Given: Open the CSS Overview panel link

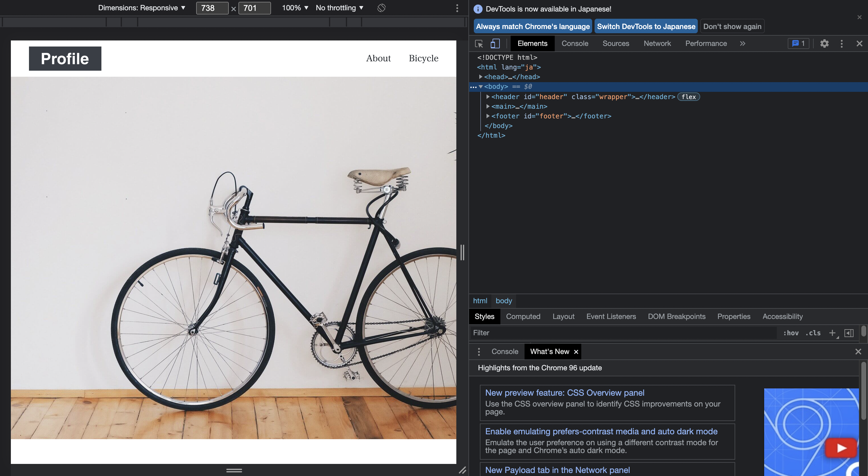Looking at the screenshot, I should tap(564, 393).
